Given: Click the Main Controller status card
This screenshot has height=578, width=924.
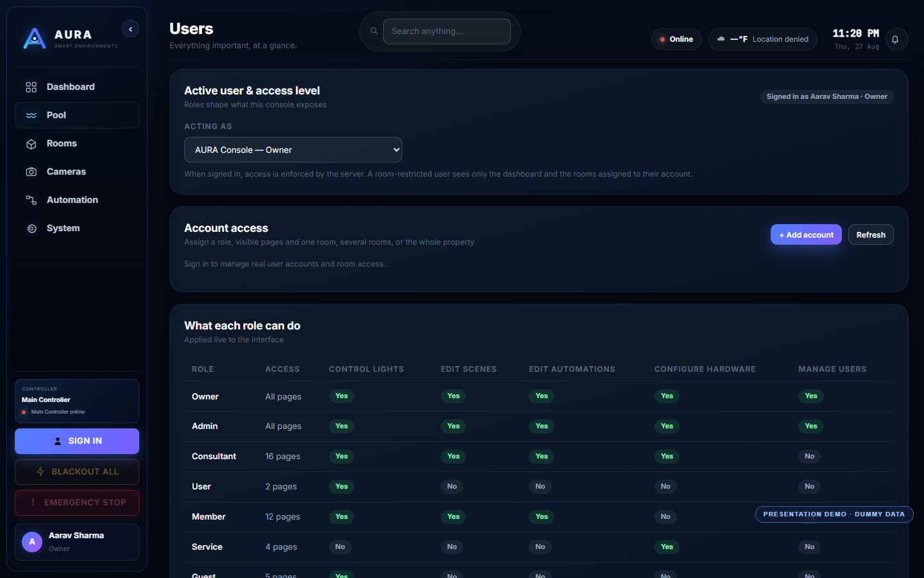Looking at the screenshot, I should [x=77, y=401].
